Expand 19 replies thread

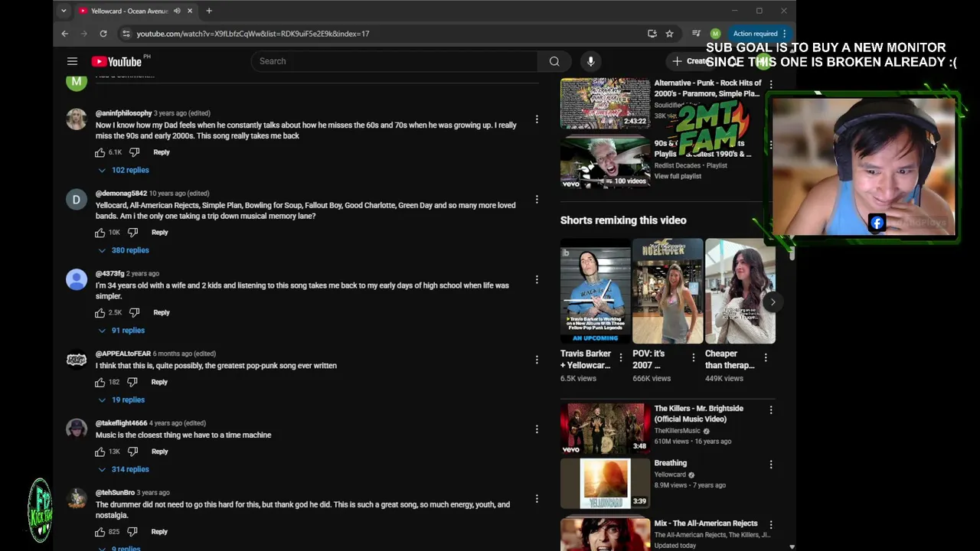[122, 399]
